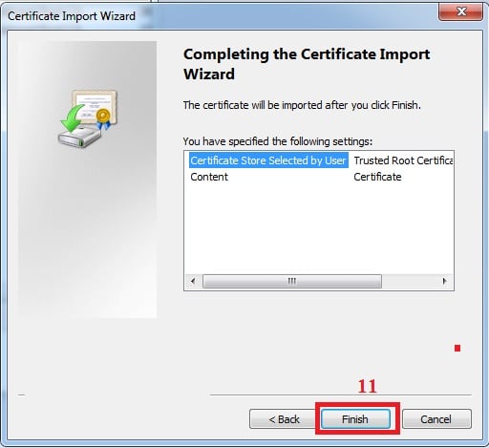Click the Trusted Root Certificate value
This screenshot has width=489, height=448.
pos(403,160)
